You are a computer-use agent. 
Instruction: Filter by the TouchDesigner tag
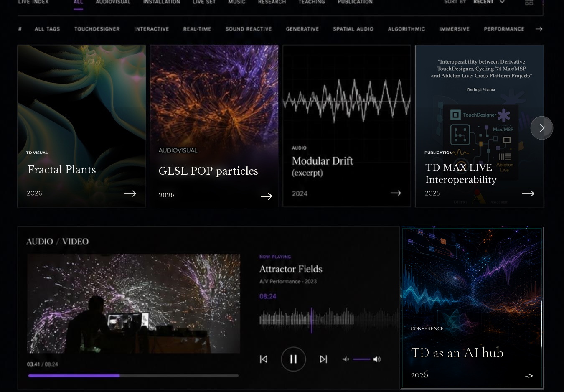97,29
